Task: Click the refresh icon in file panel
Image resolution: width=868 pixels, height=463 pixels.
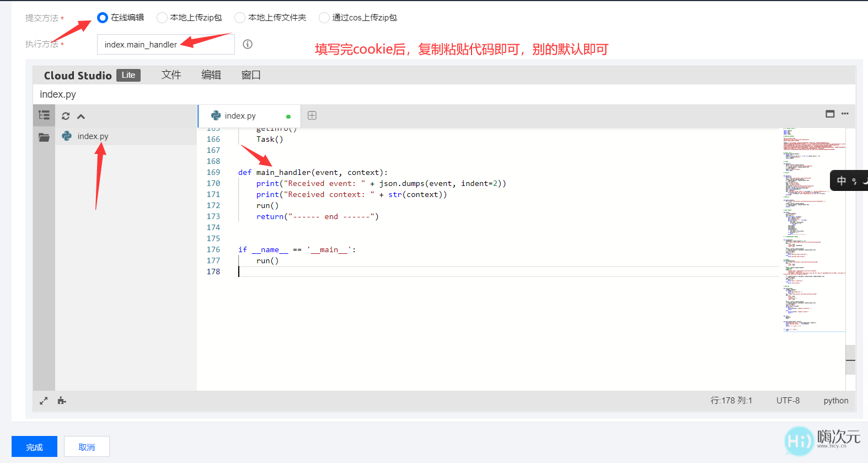Action: pos(66,116)
